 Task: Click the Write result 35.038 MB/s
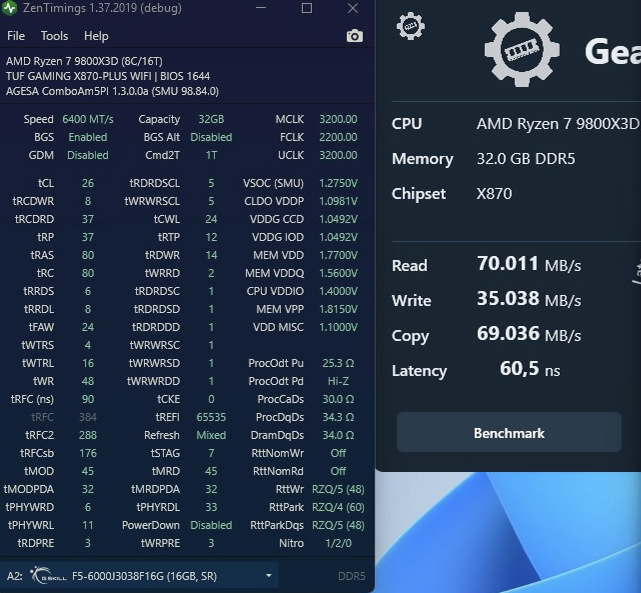click(529, 299)
